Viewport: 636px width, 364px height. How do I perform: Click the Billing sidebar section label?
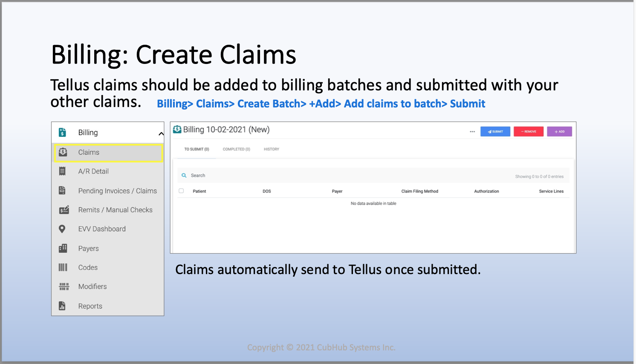pos(88,133)
